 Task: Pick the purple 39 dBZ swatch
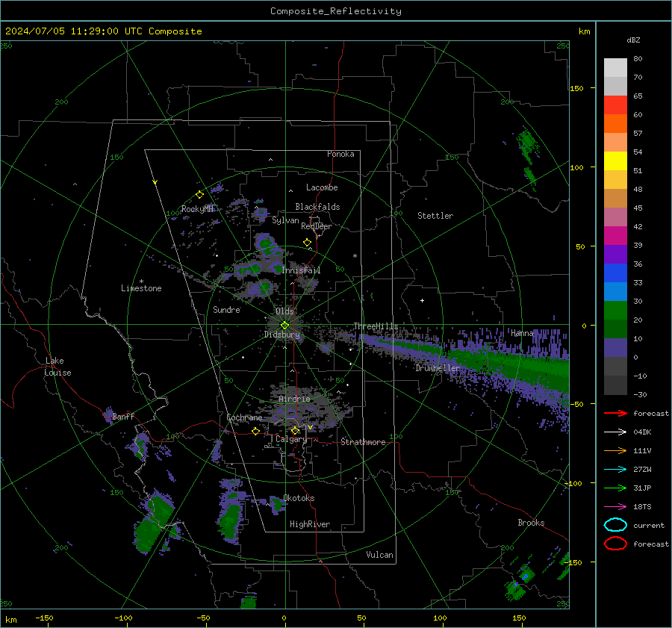[615, 254]
